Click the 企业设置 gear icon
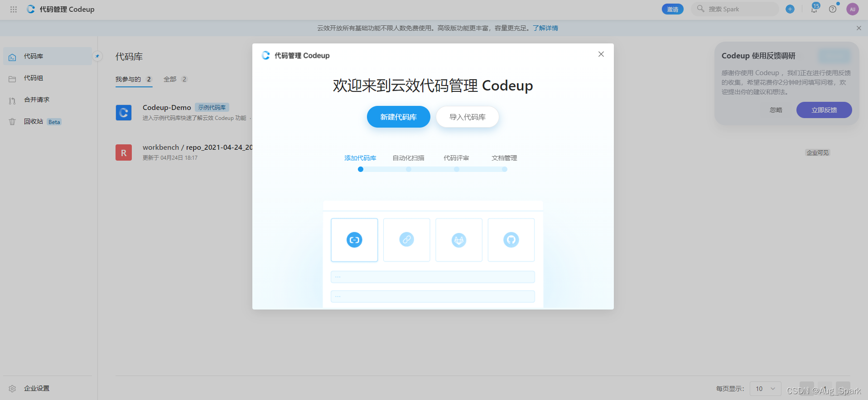Screen dimensions: 868x400 coord(12,389)
